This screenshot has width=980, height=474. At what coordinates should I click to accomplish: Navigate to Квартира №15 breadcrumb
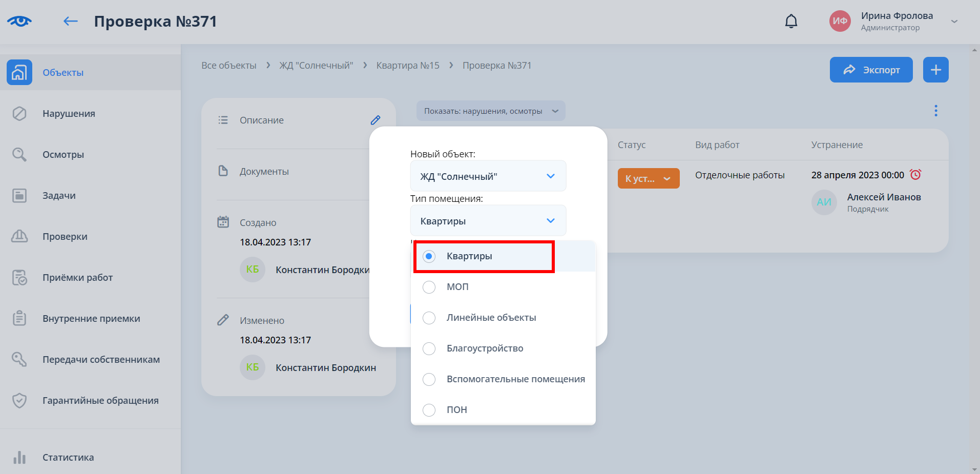pyautogui.click(x=407, y=66)
